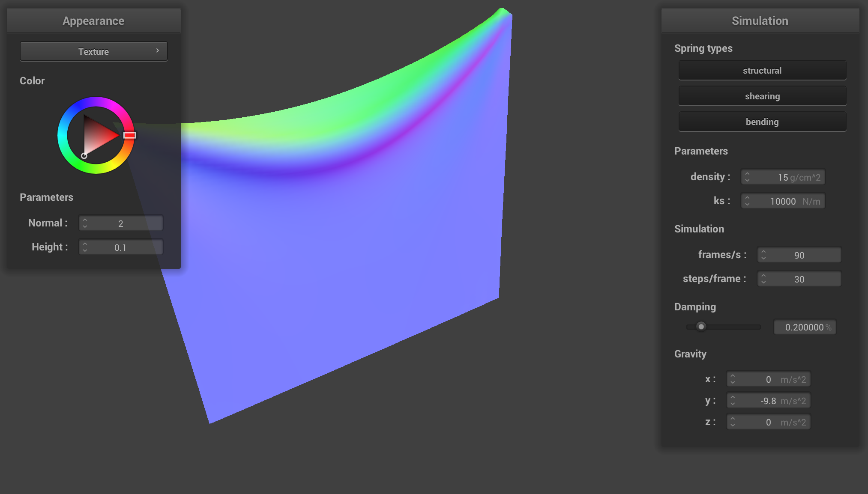Click the density value field
Image resolution: width=868 pixels, height=494 pixels.
[783, 177]
